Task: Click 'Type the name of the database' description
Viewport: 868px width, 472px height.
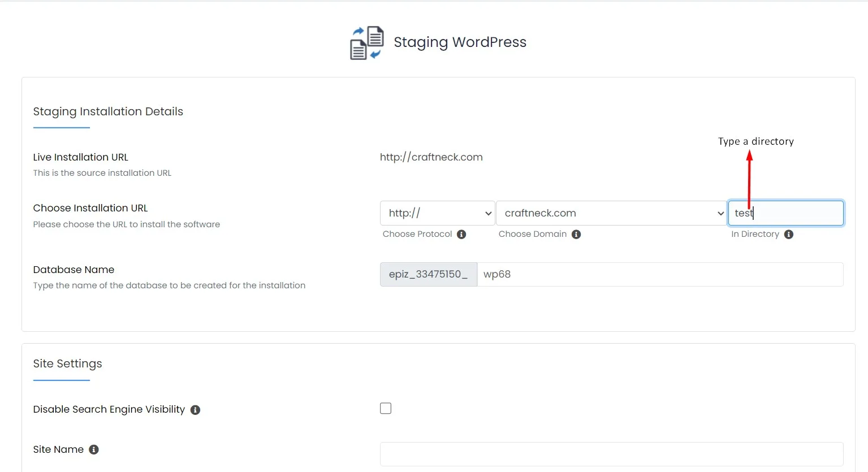Action: pos(169,285)
